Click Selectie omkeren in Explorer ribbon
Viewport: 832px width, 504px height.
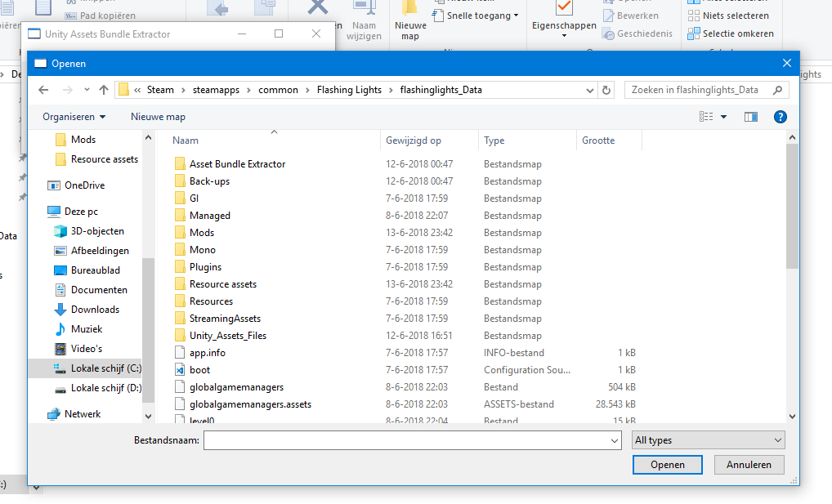(730, 33)
